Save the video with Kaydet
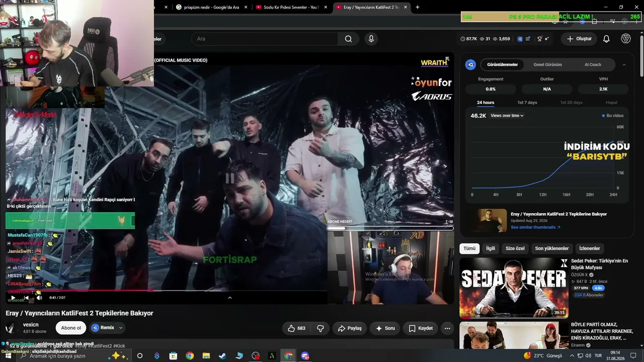 [421, 328]
